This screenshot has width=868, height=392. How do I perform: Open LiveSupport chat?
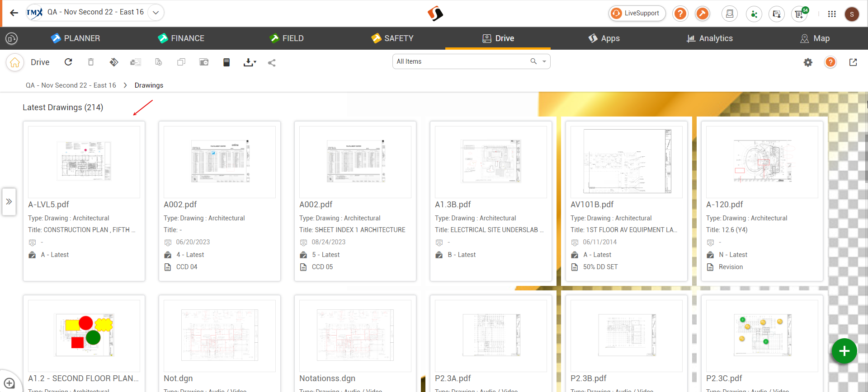pyautogui.click(x=637, y=13)
